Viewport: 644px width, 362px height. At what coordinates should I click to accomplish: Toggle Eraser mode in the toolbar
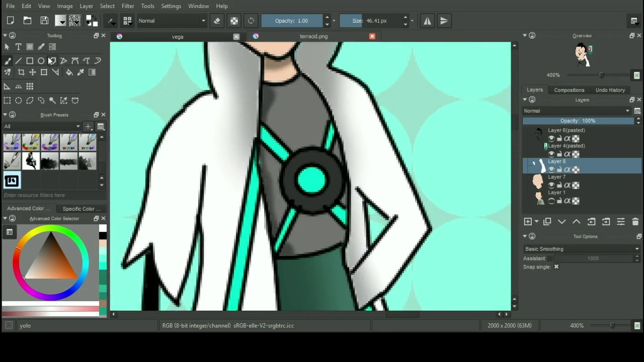(217, 21)
